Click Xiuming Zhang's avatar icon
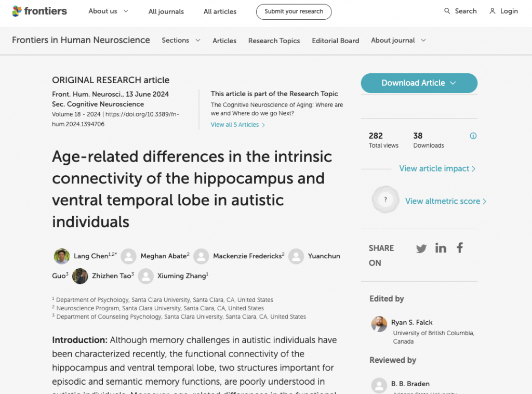Image resolution: width=532 pixels, height=394 pixels. 146,276
